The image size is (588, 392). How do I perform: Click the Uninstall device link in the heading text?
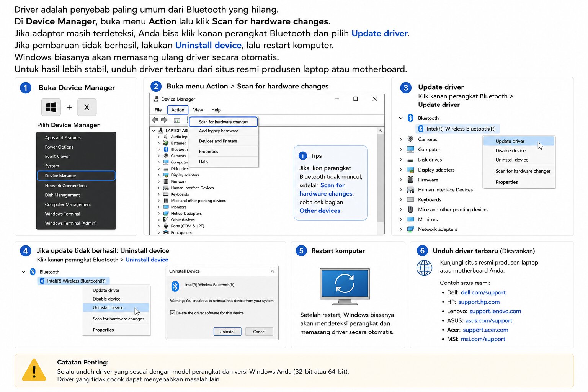click(x=208, y=45)
